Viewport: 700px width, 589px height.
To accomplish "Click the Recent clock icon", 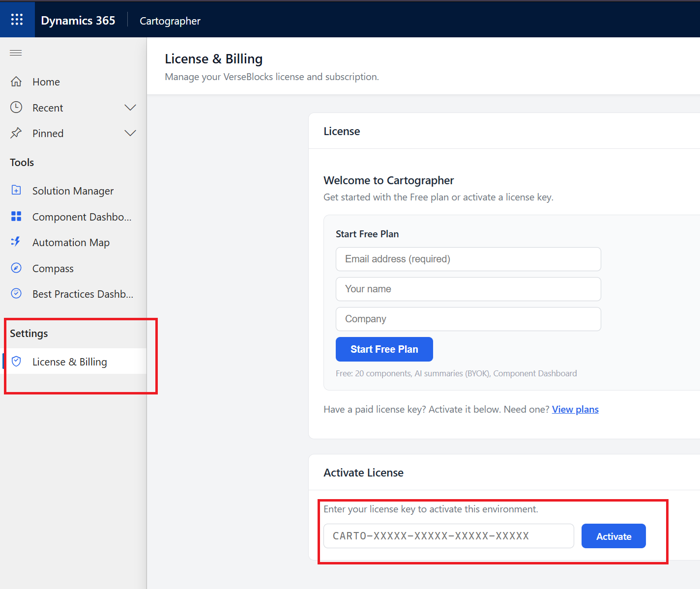I will (16, 108).
